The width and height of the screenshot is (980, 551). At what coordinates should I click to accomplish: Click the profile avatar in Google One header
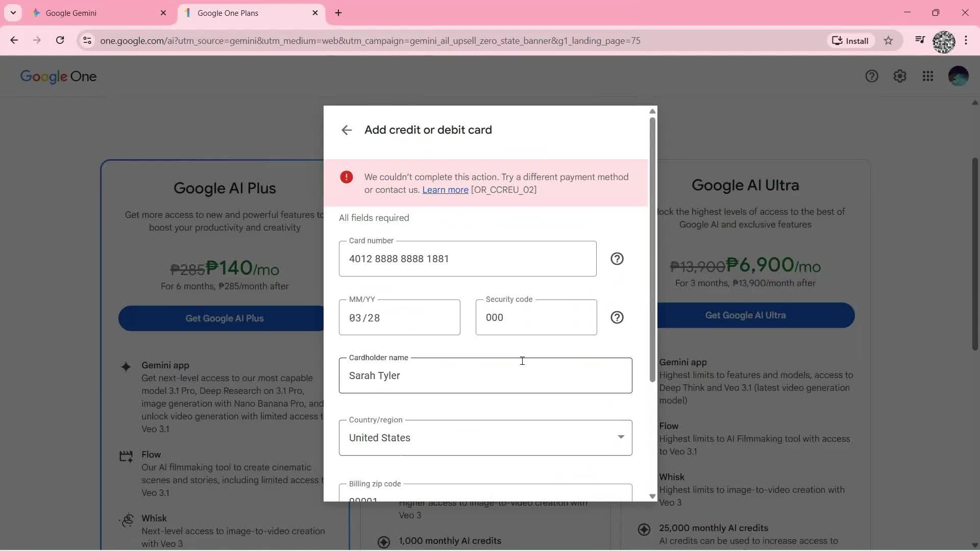coord(958,76)
